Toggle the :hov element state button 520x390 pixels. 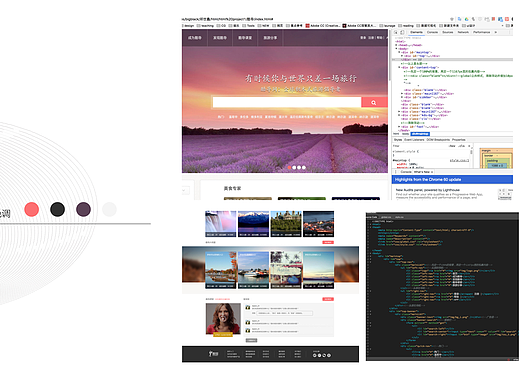coord(452,146)
